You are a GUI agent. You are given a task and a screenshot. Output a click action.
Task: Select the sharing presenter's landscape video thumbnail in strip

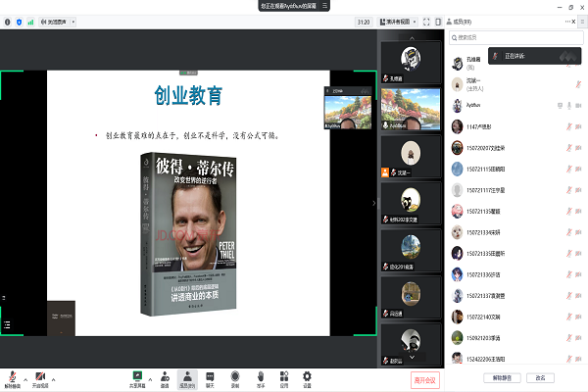tap(411, 110)
